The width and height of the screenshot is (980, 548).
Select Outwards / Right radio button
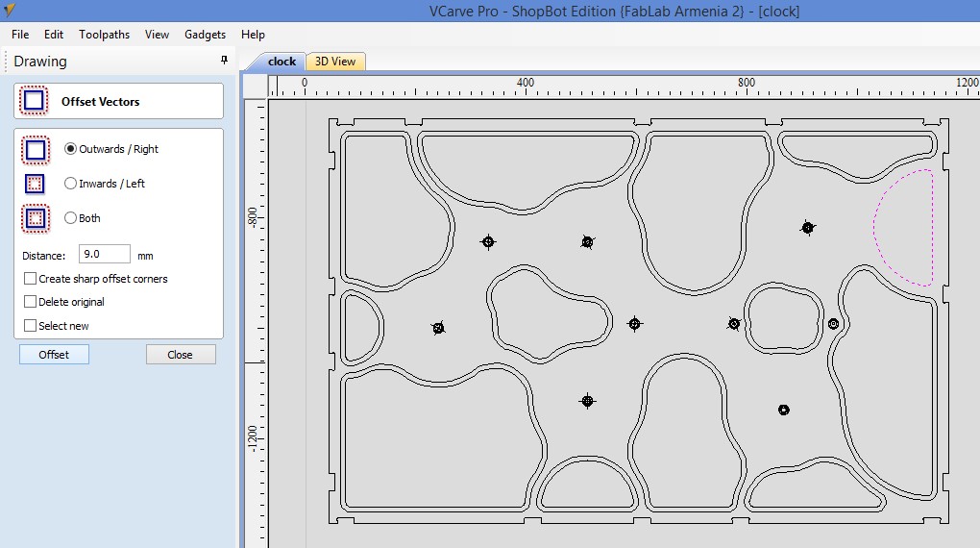[x=71, y=149]
